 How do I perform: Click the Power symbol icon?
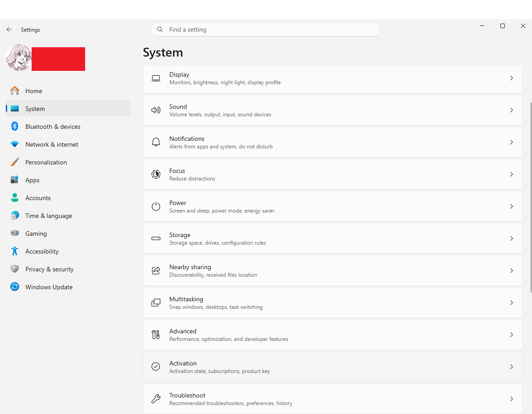(x=156, y=206)
